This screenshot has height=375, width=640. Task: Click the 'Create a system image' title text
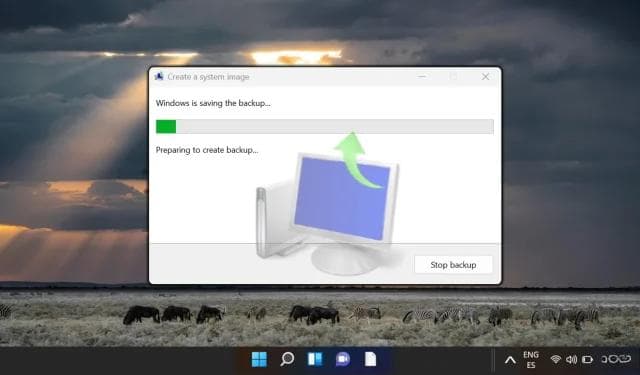(208, 77)
